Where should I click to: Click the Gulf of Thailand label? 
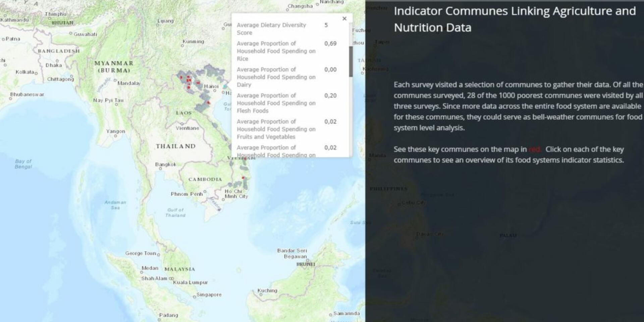(x=175, y=213)
